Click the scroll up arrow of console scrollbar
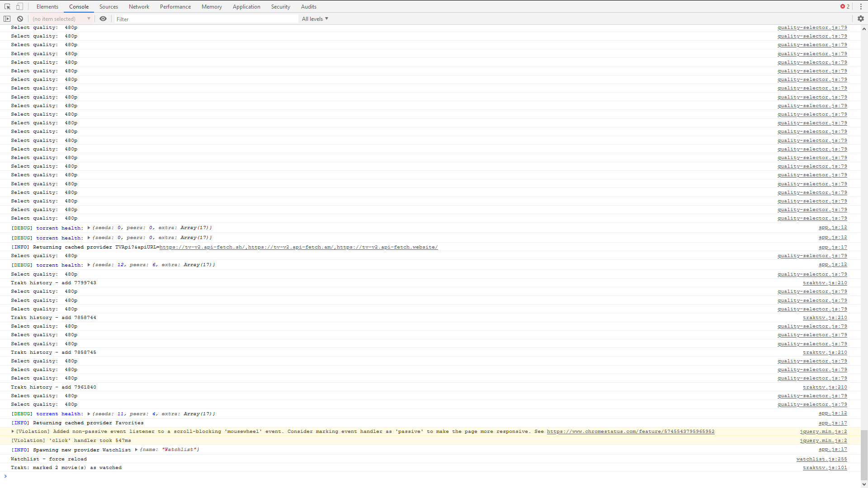 pyautogui.click(x=864, y=28)
